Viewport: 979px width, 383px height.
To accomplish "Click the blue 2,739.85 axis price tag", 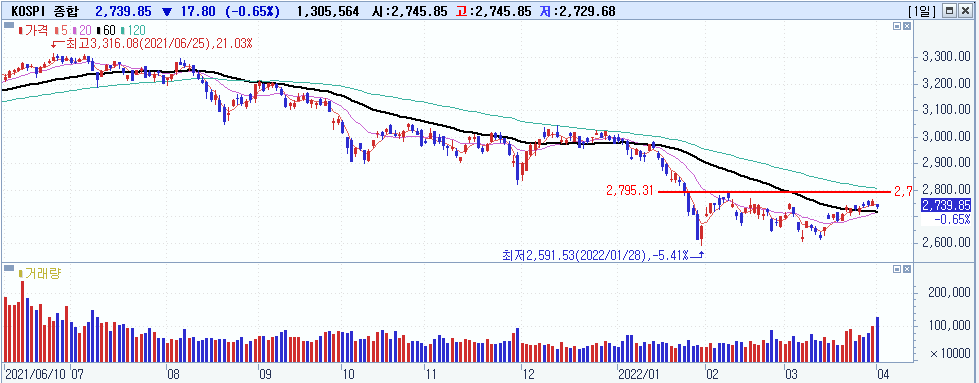I will pos(946,206).
